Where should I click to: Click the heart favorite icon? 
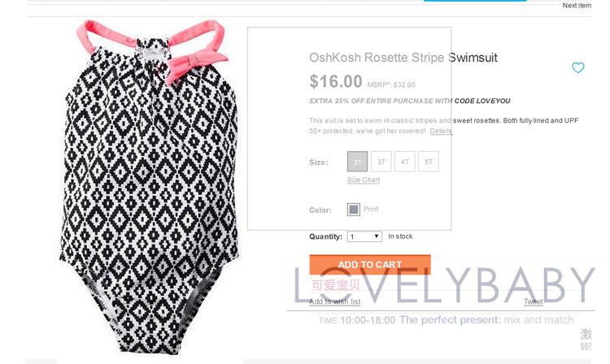[x=578, y=67]
